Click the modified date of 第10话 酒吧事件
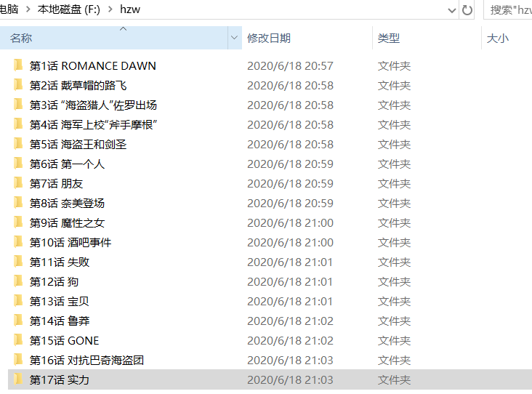The width and height of the screenshot is (532, 394). tap(291, 242)
